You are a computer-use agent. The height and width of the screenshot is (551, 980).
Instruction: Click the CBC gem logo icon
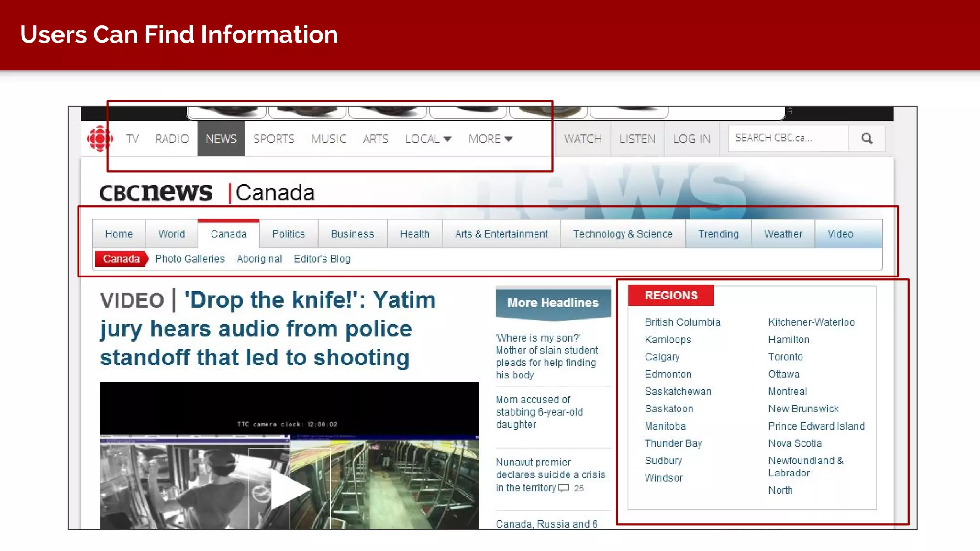point(100,139)
